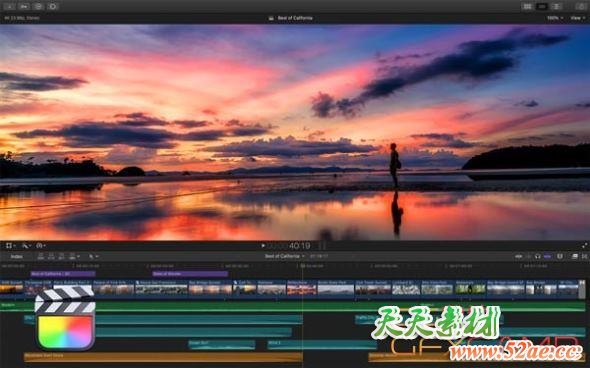Show the audio meters next to timecode
Image resolution: width=590 pixels, height=368 pixels.
point(322,246)
